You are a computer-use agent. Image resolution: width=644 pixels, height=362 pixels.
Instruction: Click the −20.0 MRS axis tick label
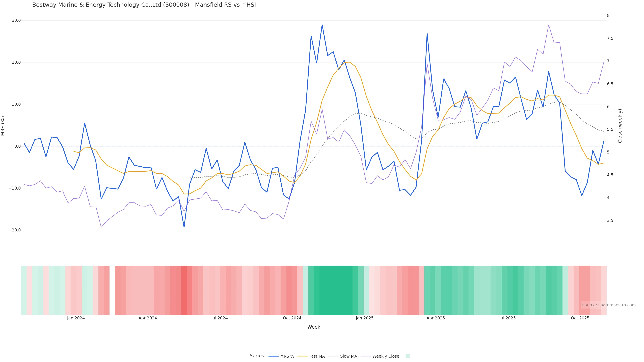coord(15,230)
